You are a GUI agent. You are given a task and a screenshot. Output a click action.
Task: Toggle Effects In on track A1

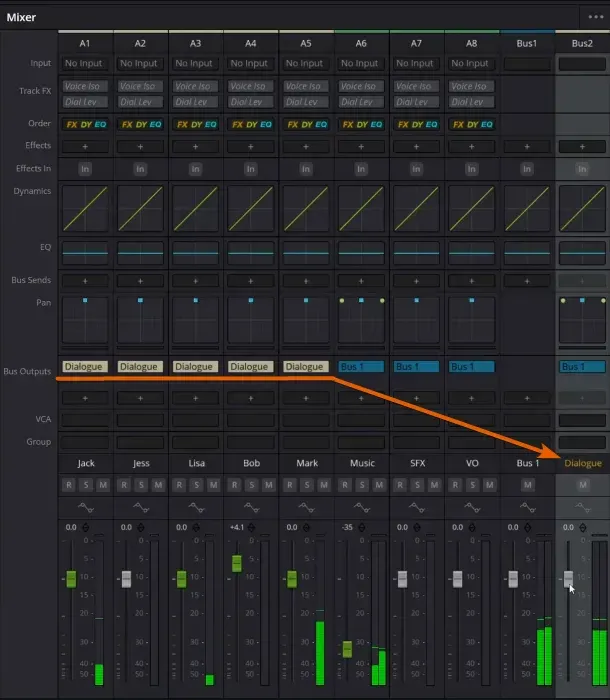[85, 169]
